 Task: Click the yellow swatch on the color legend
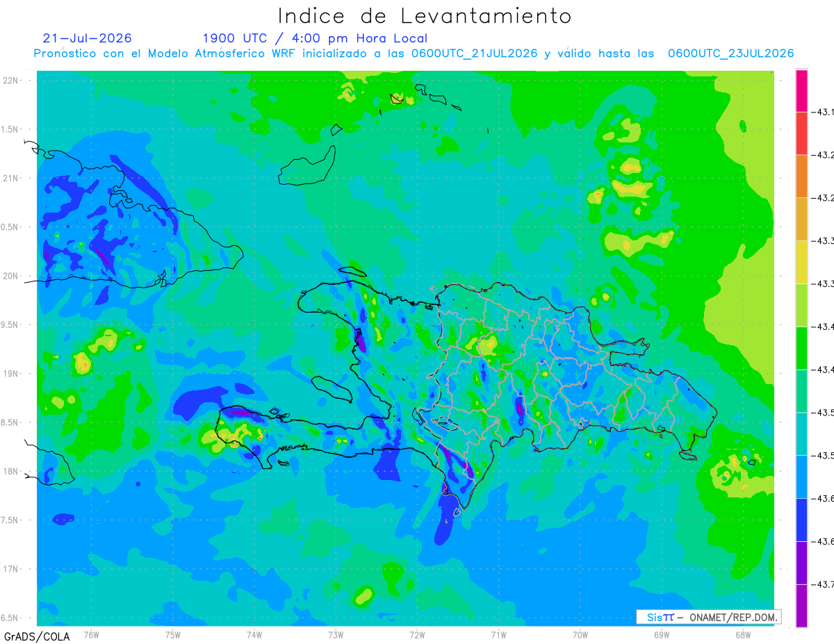tap(801, 262)
